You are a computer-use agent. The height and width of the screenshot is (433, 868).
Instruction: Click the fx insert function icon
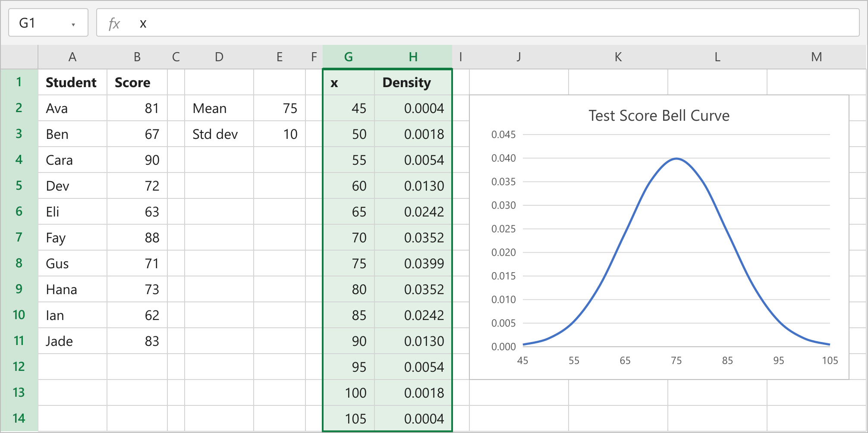point(114,23)
